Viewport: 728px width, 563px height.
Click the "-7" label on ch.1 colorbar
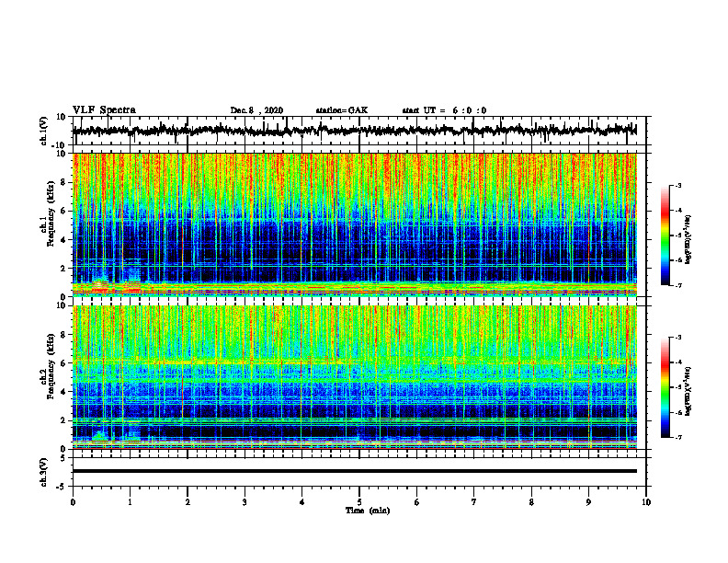click(x=677, y=285)
